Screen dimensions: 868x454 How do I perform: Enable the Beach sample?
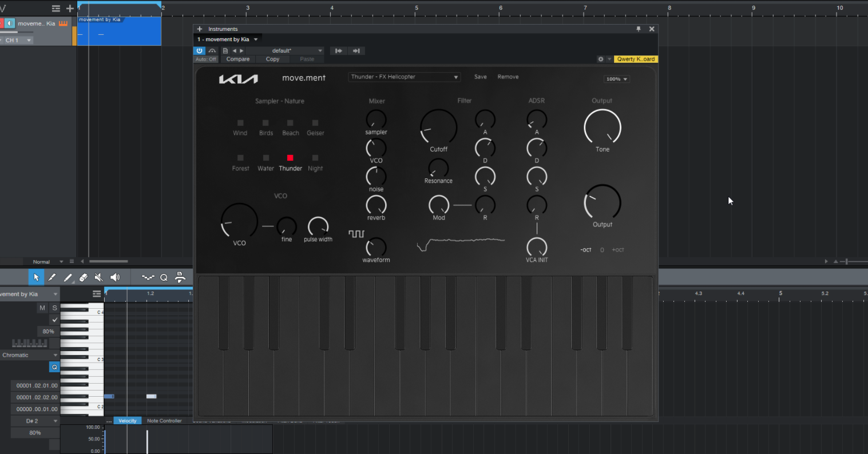tap(290, 123)
